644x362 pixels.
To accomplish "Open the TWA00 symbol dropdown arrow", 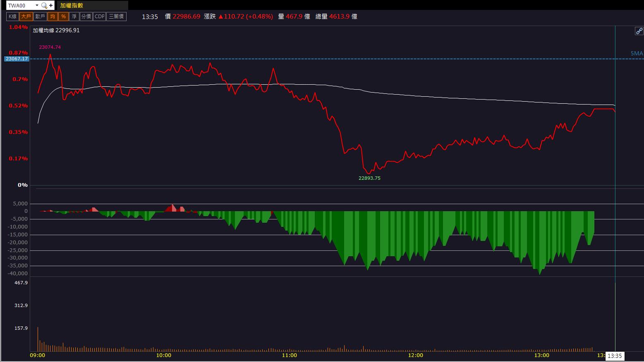I will point(37,5).
